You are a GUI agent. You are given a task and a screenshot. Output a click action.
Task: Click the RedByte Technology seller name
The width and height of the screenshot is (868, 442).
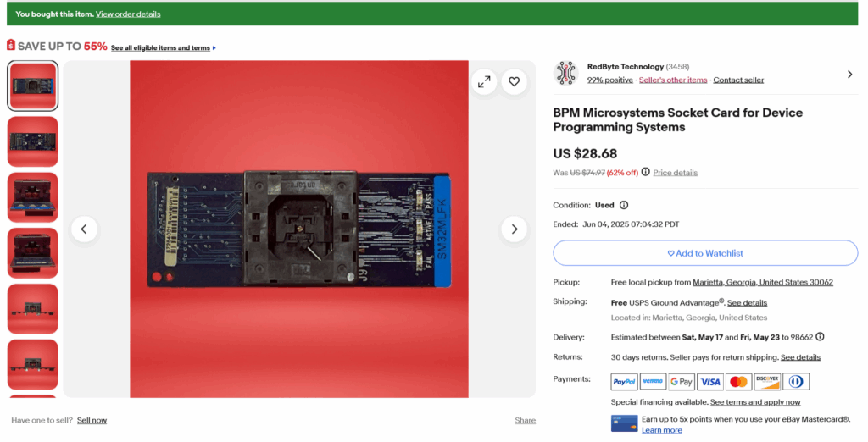pos(626,66)
